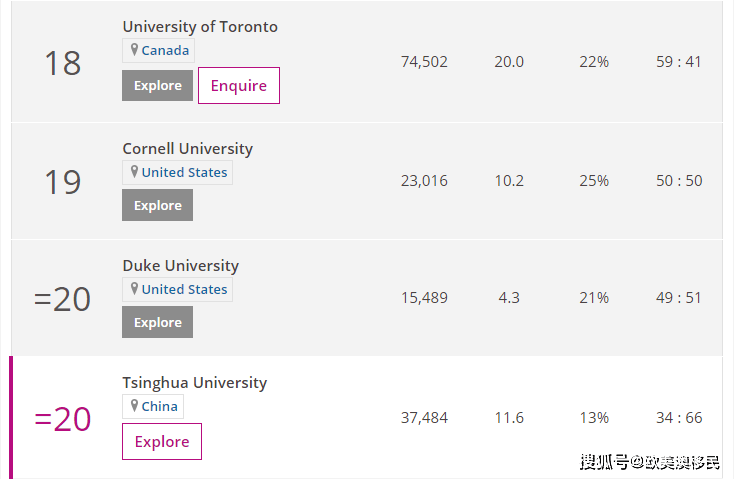
Task: Click the location pin icon beside China
Action: coord(134,405)
